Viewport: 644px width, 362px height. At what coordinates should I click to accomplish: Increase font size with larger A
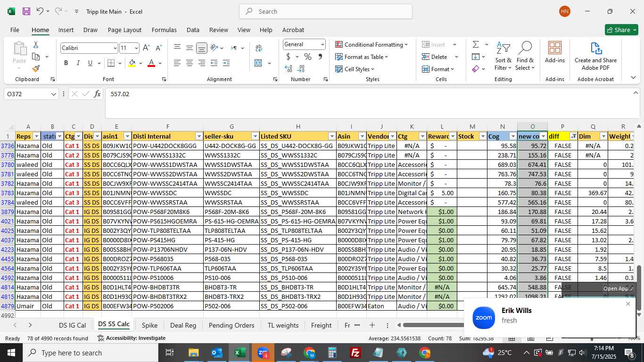point(146,48)
